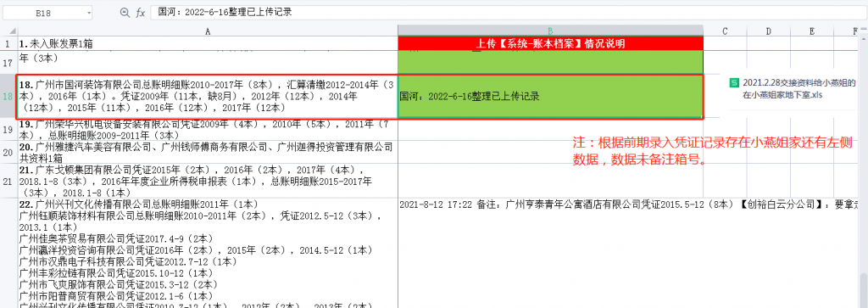Select column D header
Image resolution: width=868 pixels, height=308 pixels.
coord(768,31)
